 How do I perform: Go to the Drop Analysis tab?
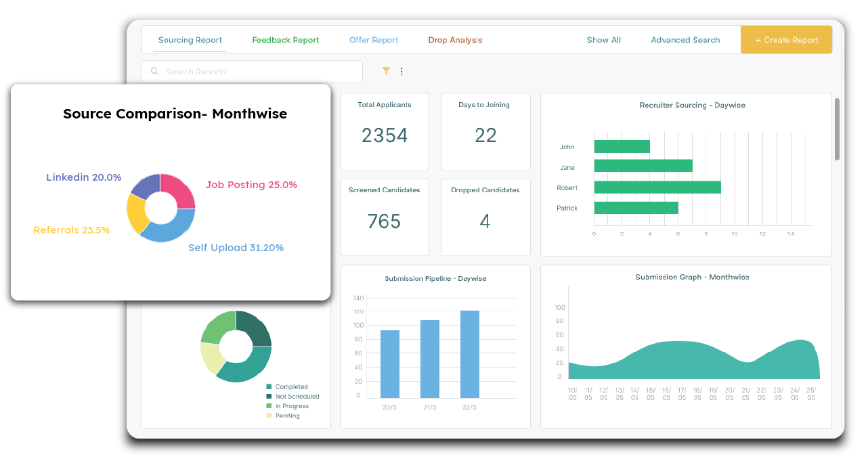coord(455,40)
